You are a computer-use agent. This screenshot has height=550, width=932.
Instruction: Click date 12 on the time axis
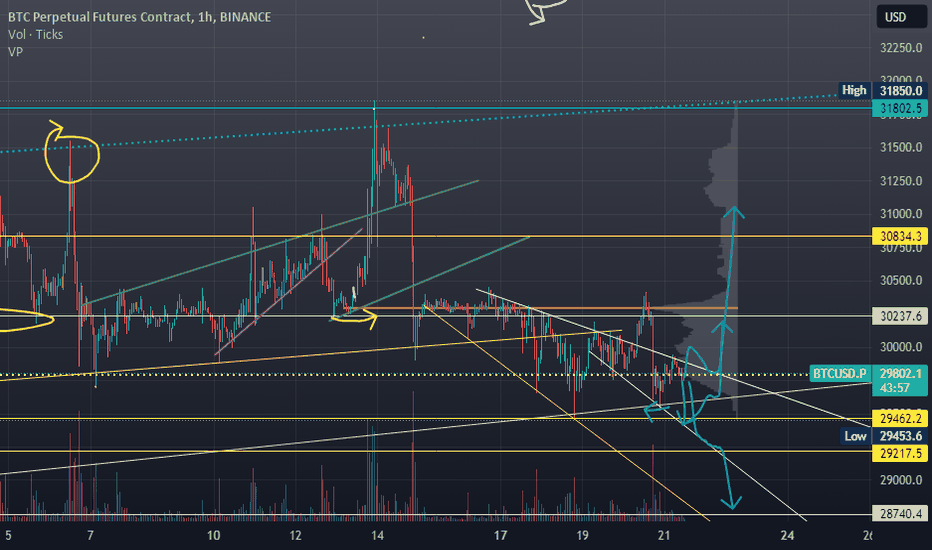pos(295,536)
